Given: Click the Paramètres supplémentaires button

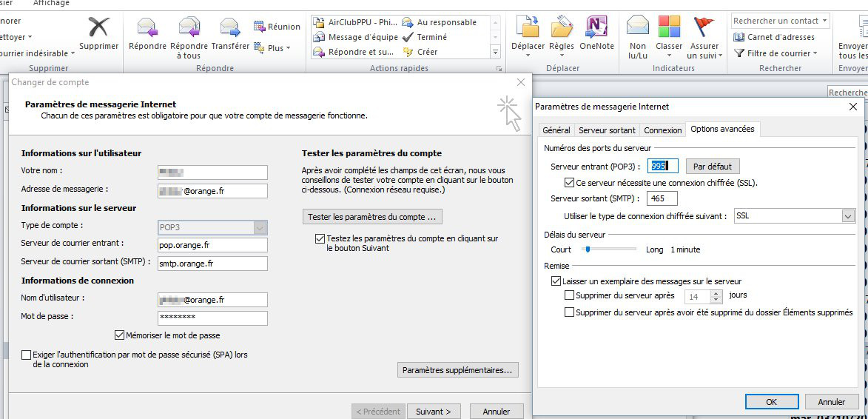Looking at the screenshot, I should pyautogui.click(x=458, y=369).
